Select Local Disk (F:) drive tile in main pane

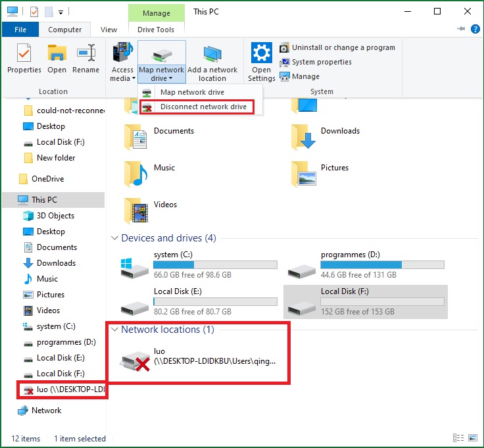point(366,302)
